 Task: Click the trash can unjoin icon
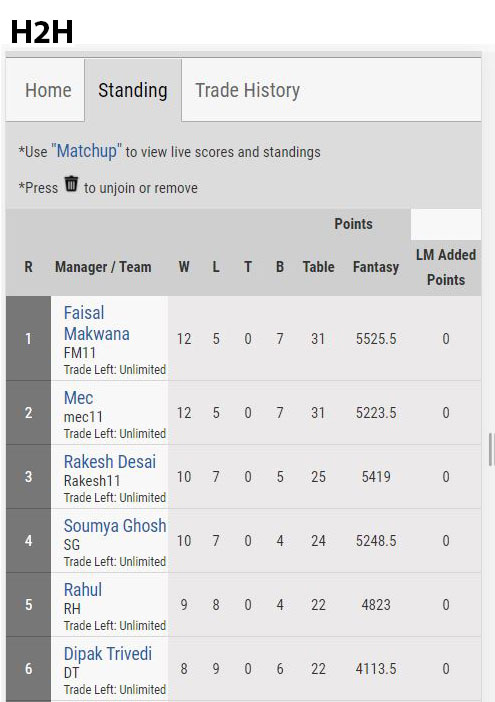point(71,184)
